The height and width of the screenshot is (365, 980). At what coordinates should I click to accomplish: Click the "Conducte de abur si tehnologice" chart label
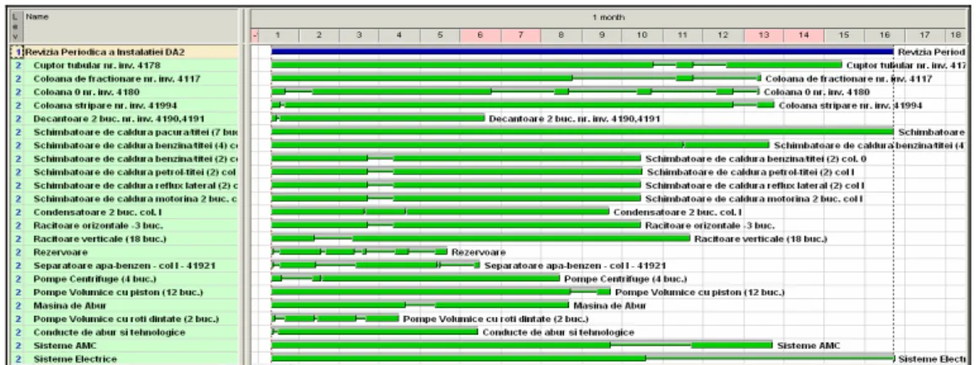pos(559,332)
